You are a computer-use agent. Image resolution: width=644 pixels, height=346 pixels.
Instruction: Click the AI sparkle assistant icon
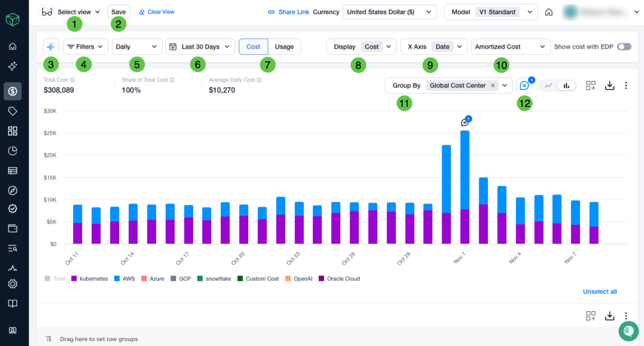pyautogui.click(x=51, y=47)
